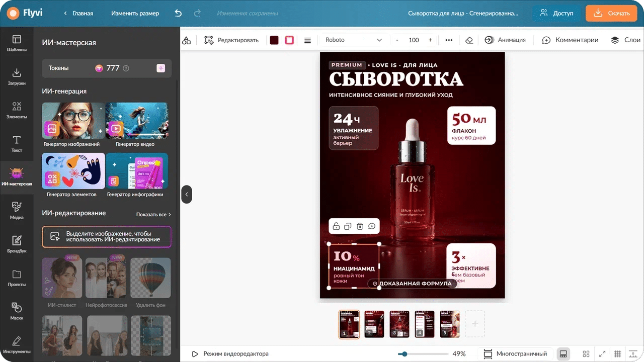Image resolution: width=644 pixels, height=362 pixels.
Task: Click the lock icon on selection toolbar
Action: pyautogui.click(x=336, y=226)
